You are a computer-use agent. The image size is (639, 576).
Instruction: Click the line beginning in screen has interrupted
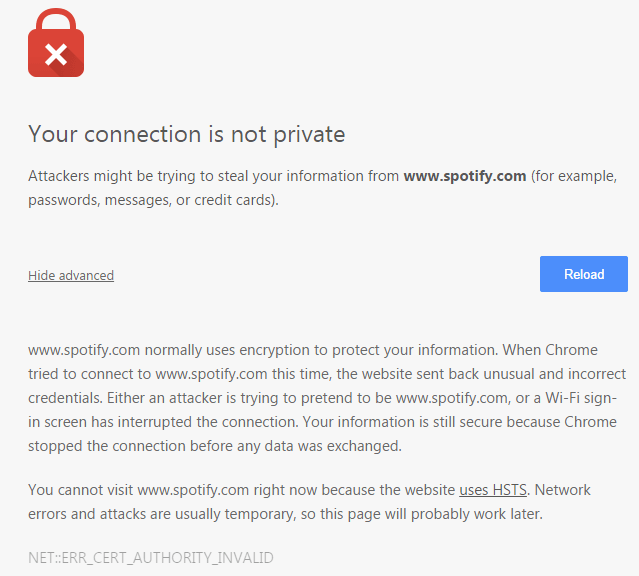point(322,422)
